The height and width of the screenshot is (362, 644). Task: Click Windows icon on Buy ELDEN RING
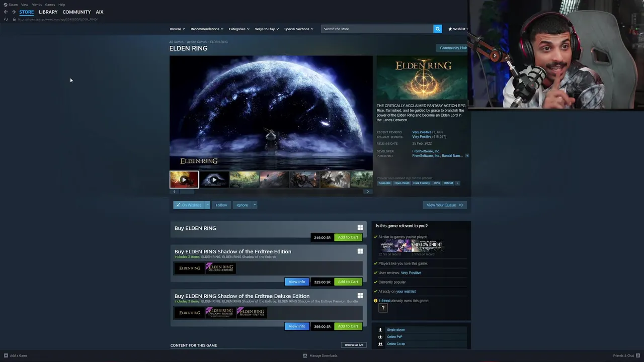[x=360, y=228]
